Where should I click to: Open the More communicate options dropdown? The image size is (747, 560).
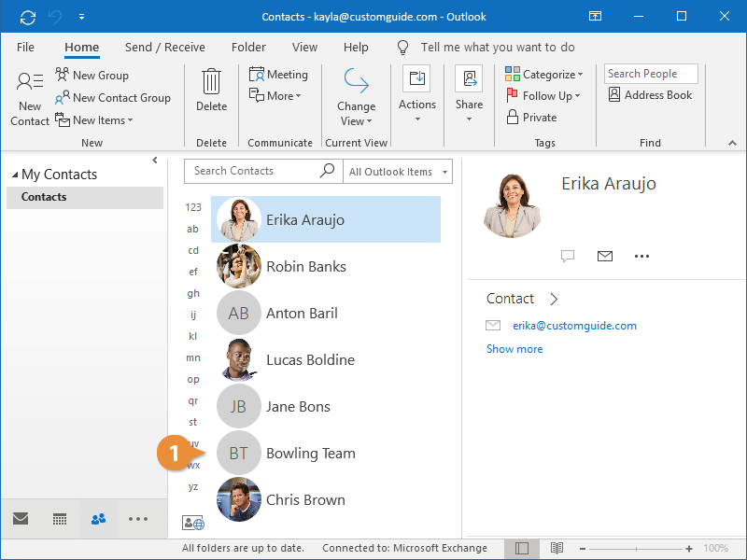coord(275,96)
